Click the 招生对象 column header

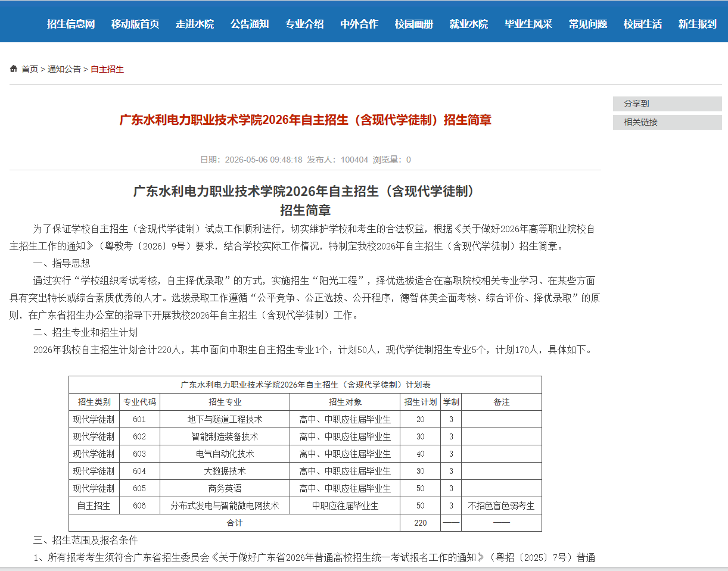point(345,402)
